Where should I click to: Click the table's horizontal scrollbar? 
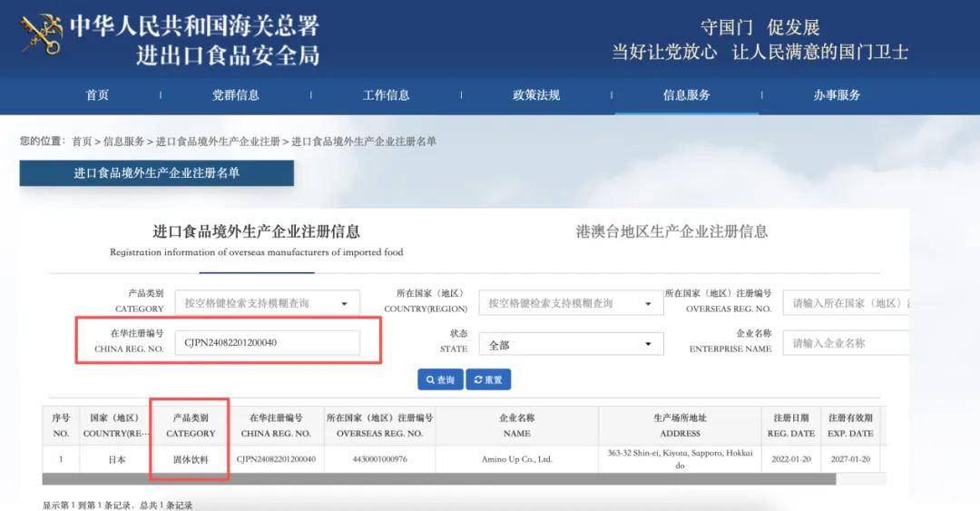[439, 479]
